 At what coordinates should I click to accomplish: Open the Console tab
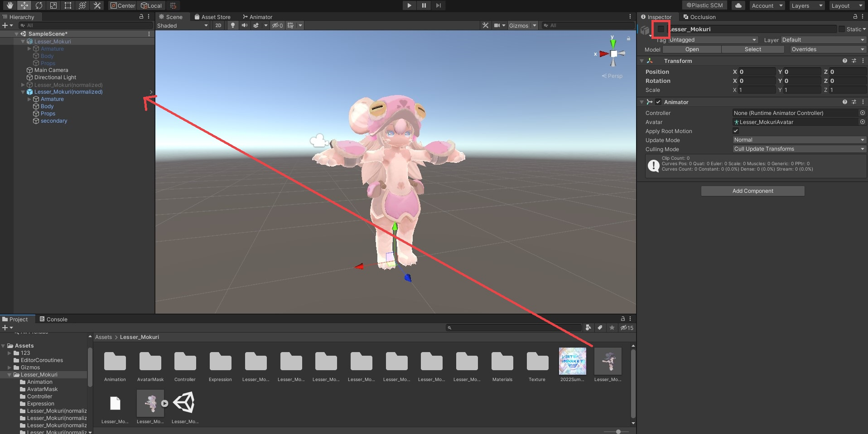53,319
